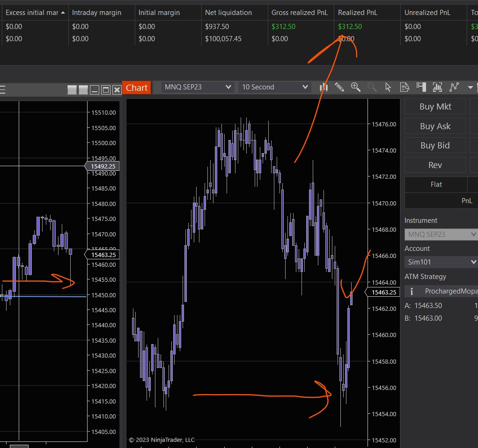Open the MNQ SEP23 instrument dropdown in chart toolbar
This screenshot has width=478, height=448.
(198, 87)
